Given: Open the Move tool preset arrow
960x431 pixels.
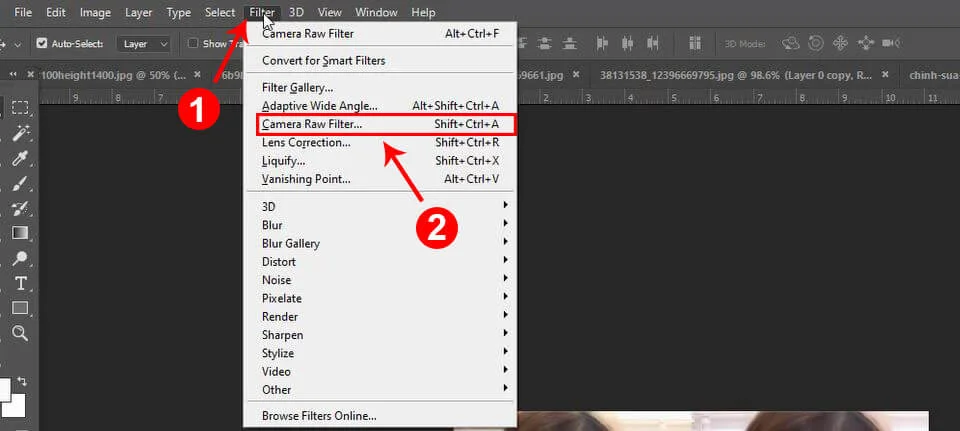Looking at the screenshot, I should [17, 45].
